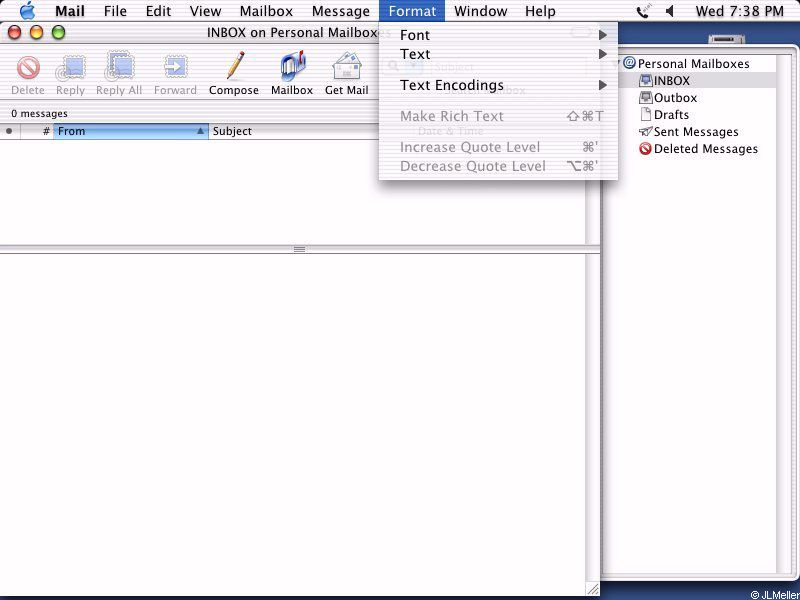The height and width of the screenshot is (600, 800).
Task: Open the Text Encodings submenu
Action: tap(498, 85)
